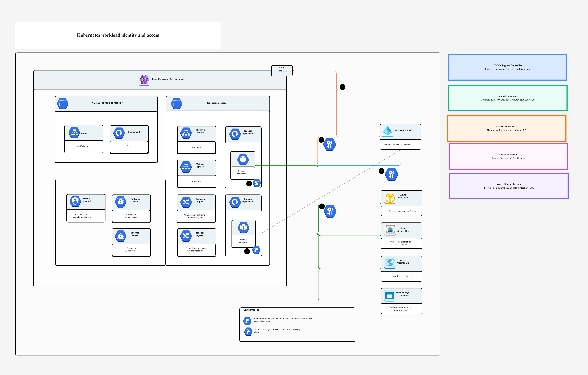Select the pink Azure Key vaults note
The width and height of the screenshot is (588, 375).
click(x=508, y=156)
